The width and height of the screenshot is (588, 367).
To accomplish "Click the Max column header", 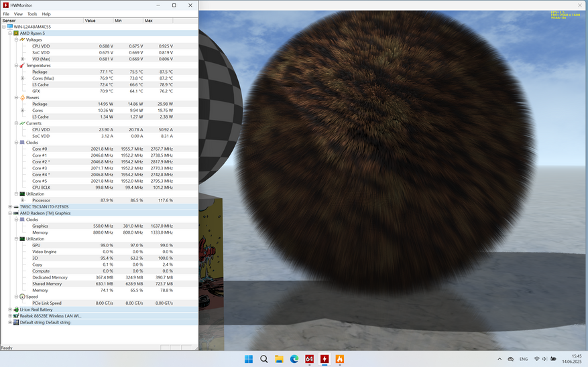I will pos(158,21).
